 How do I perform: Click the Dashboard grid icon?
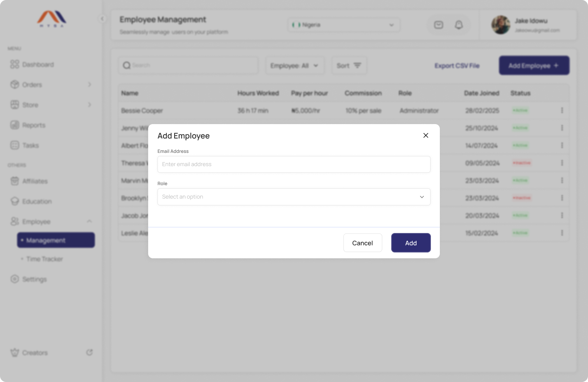click(14, 64)
